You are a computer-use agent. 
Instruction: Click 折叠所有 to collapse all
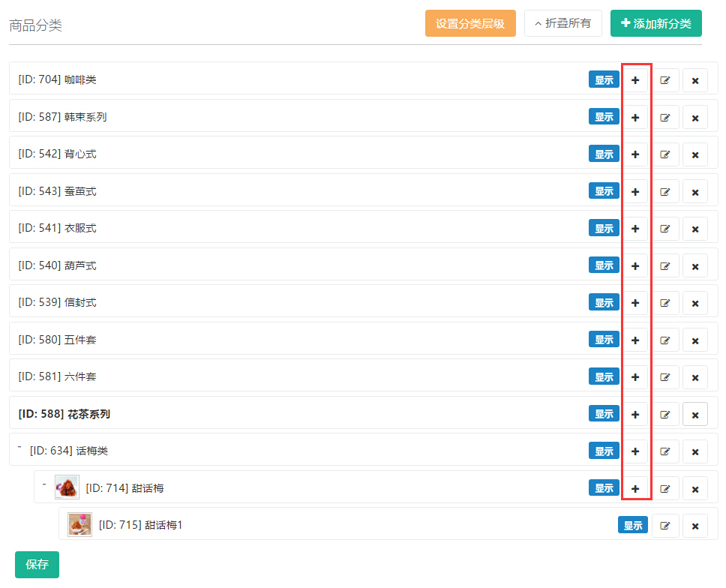tap(562, 23)
